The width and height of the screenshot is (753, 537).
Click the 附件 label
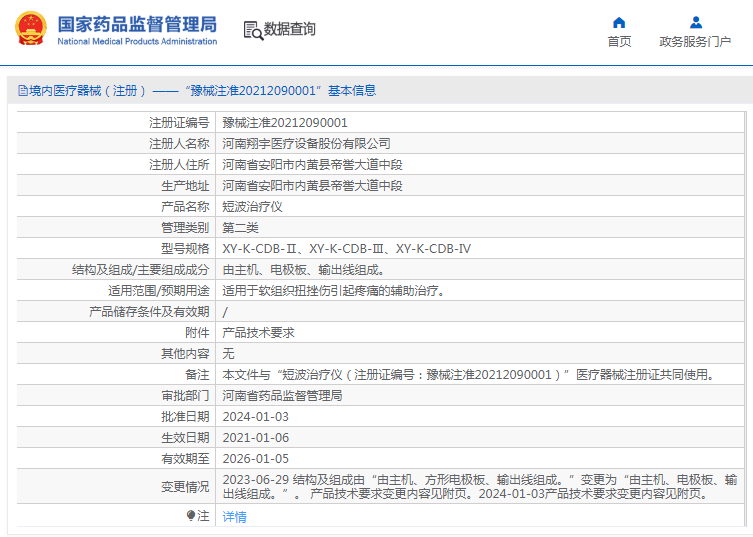pyautogui.click(x=197, y=333)
